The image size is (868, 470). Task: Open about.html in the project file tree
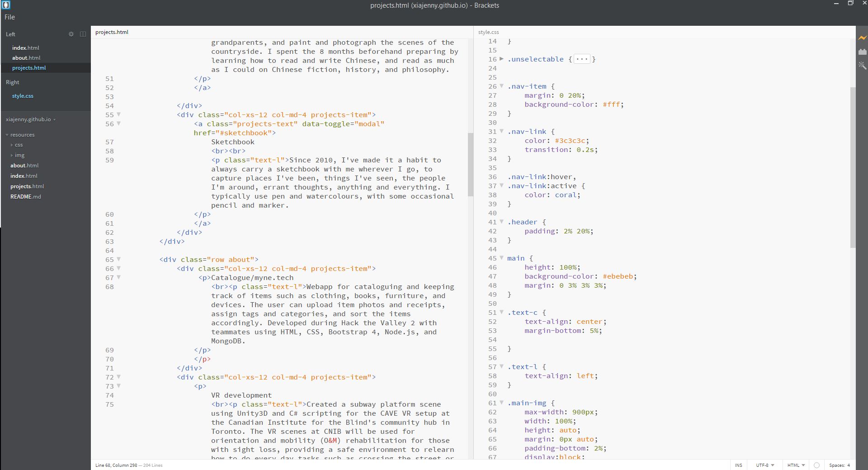click(x=24, y=166)
